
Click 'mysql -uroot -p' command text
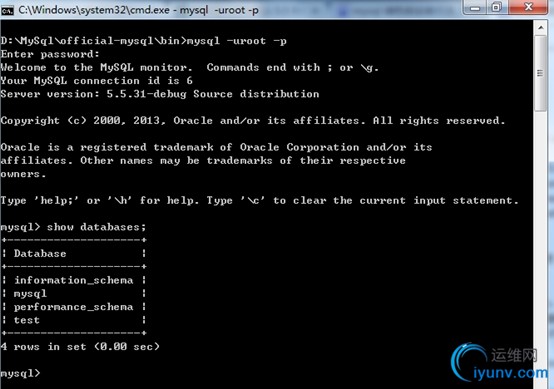coord(236,41)
